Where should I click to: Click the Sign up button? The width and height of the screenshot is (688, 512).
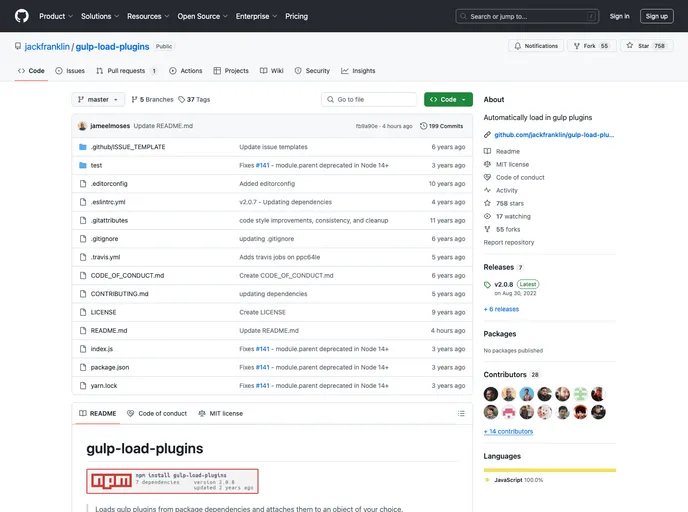coord(657,16)
